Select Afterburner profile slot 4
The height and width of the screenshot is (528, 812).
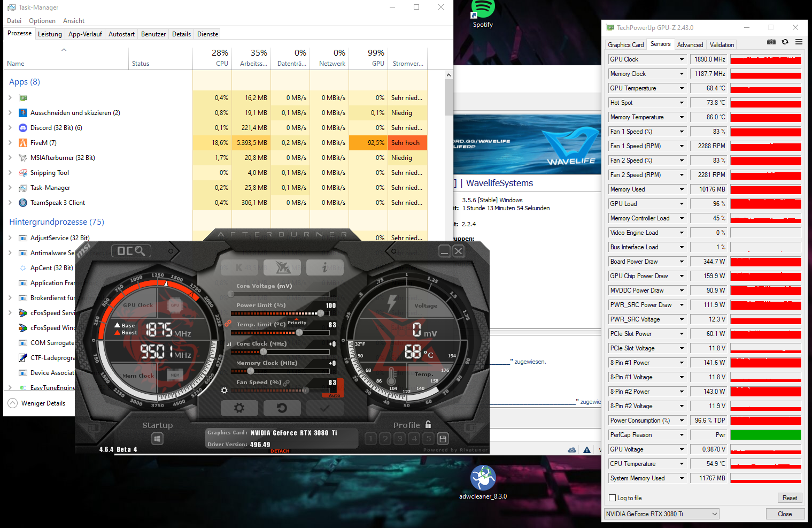[x=414, y=439]
